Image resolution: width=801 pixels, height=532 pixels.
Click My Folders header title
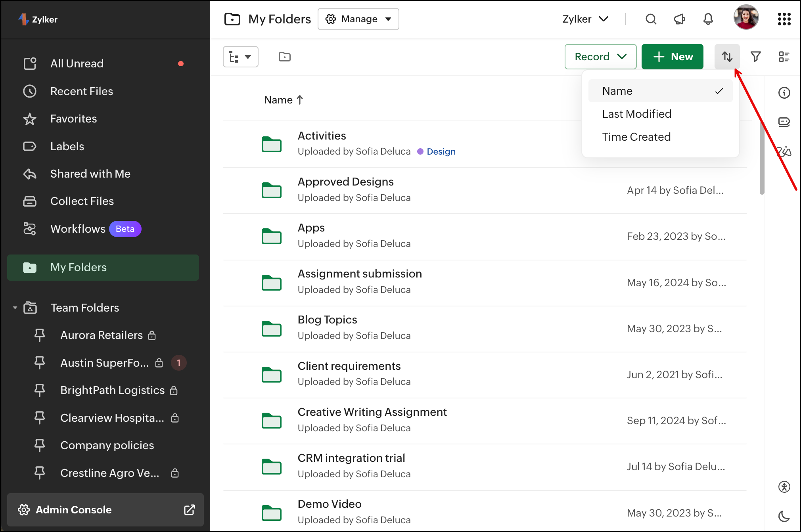[x=280, y=19]
